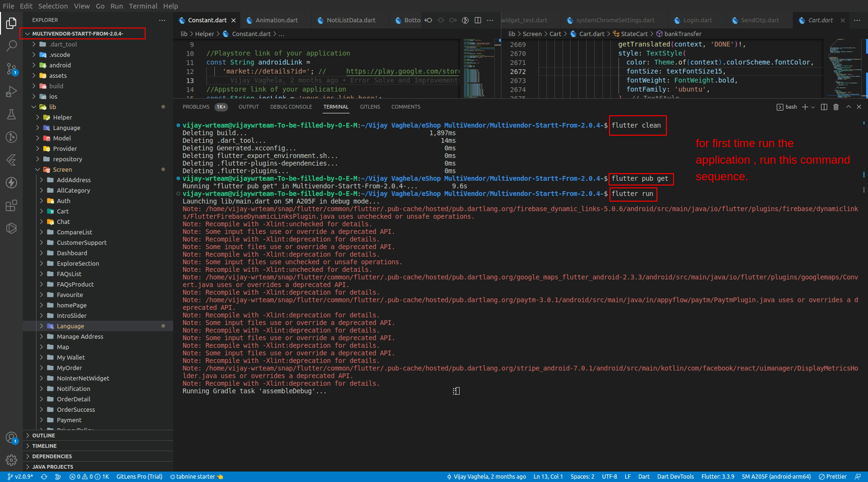Viewport: 868px width, 482px height.
Task: Open the Extensions view
Action: (x=11, y=205)
